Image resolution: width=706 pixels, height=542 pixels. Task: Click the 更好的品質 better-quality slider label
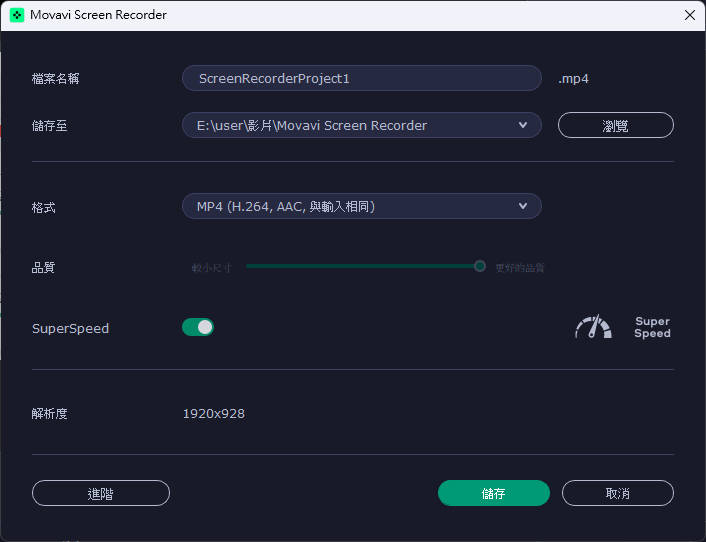(x=520, y=268)
